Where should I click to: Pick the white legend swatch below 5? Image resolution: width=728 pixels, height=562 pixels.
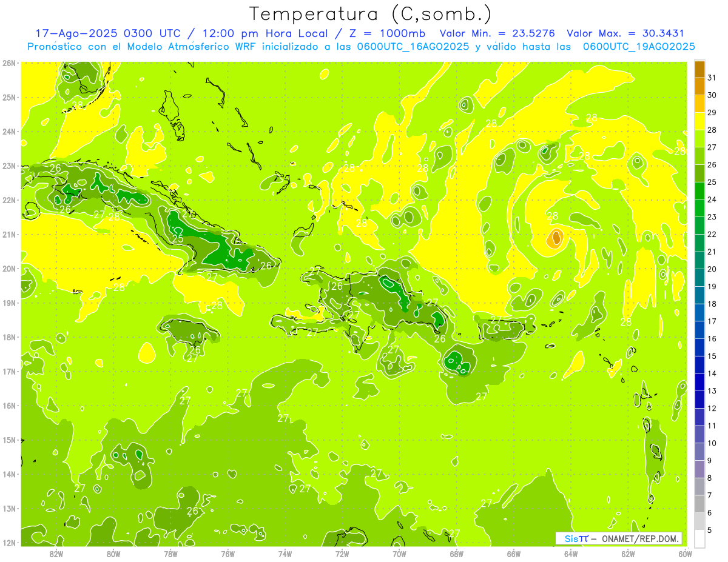tap(699, 539)
